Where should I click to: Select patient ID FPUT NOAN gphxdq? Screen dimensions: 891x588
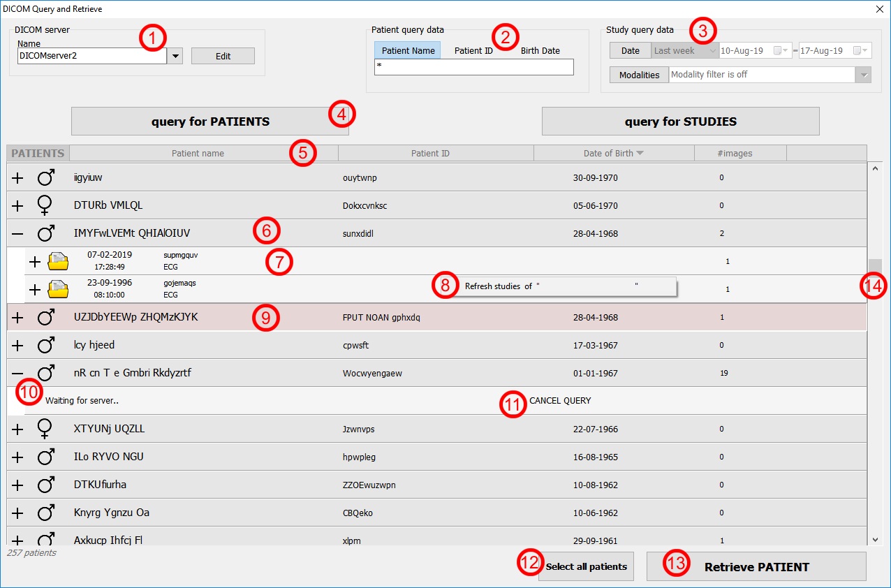click(x=381, y=317)
